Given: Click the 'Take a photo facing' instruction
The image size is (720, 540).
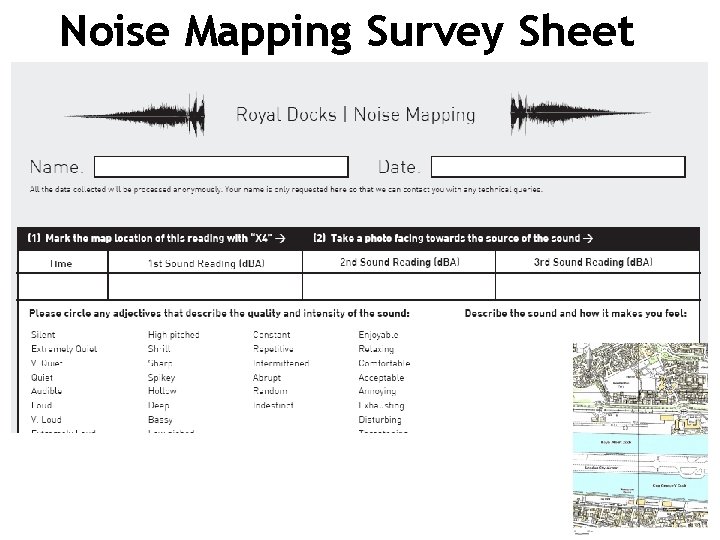Looking at the screenshot, I should click(453, 238).
